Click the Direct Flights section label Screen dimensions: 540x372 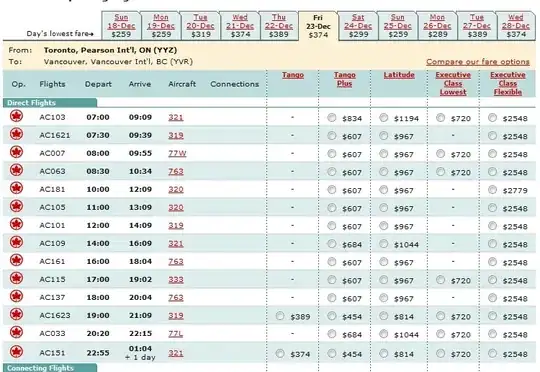pos(31,103)
